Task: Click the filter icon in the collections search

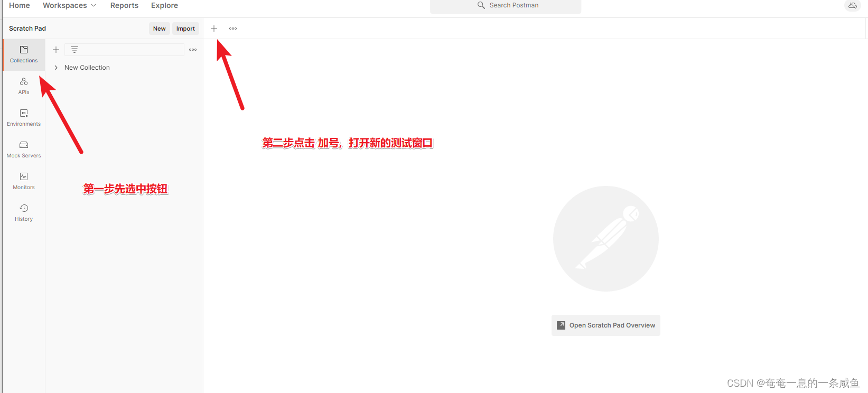Action: (74, 50)
